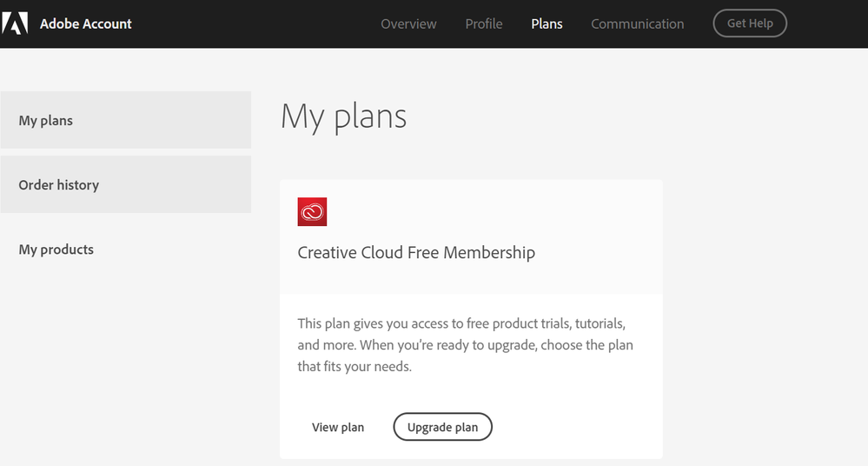Viewport: 868px width, 466px height.
Task: Click the Adobe logo icon
Action: point(15,23)
